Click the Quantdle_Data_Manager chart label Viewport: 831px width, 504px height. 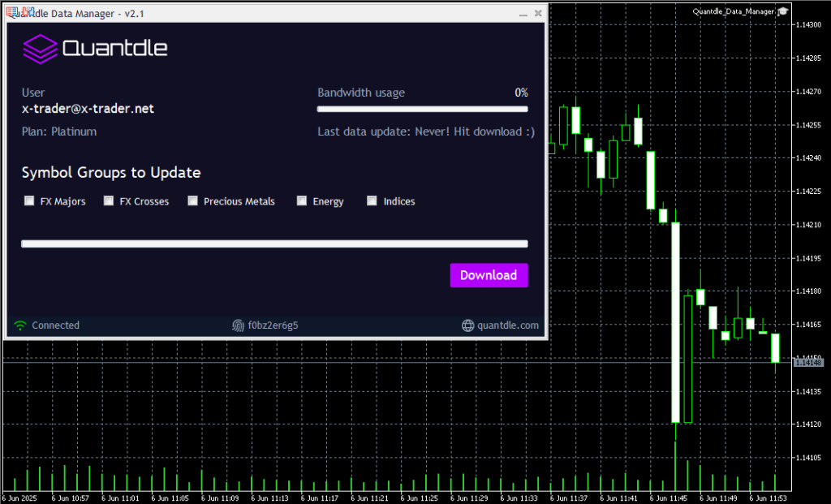click(x=734, y=11)
